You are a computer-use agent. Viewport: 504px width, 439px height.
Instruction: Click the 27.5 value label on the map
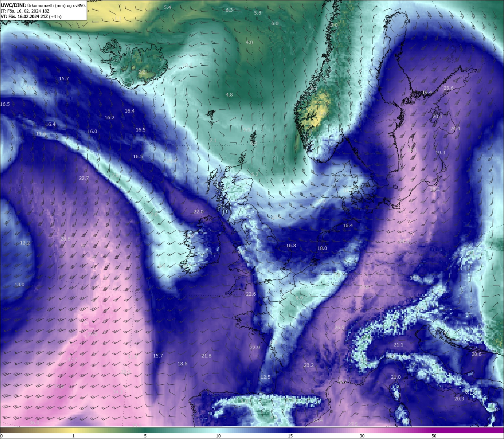point(353,424)
